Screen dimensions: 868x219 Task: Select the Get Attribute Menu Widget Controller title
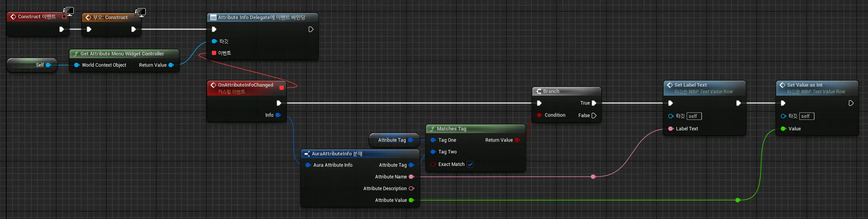[122, 54]
